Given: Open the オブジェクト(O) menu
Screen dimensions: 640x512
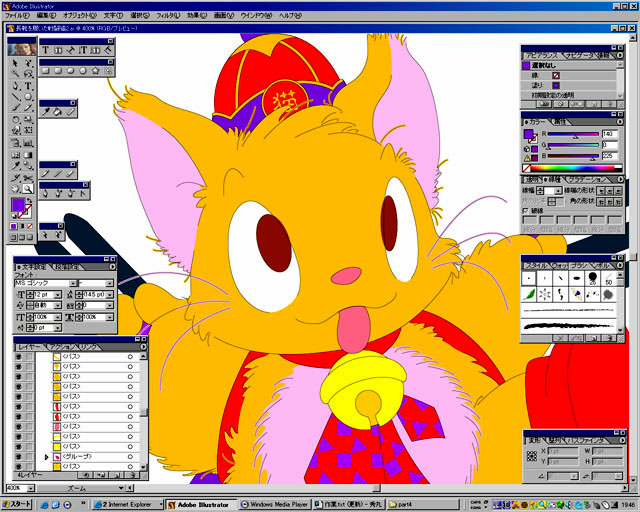Looking at the screenshot, I should tap(80, 16).
